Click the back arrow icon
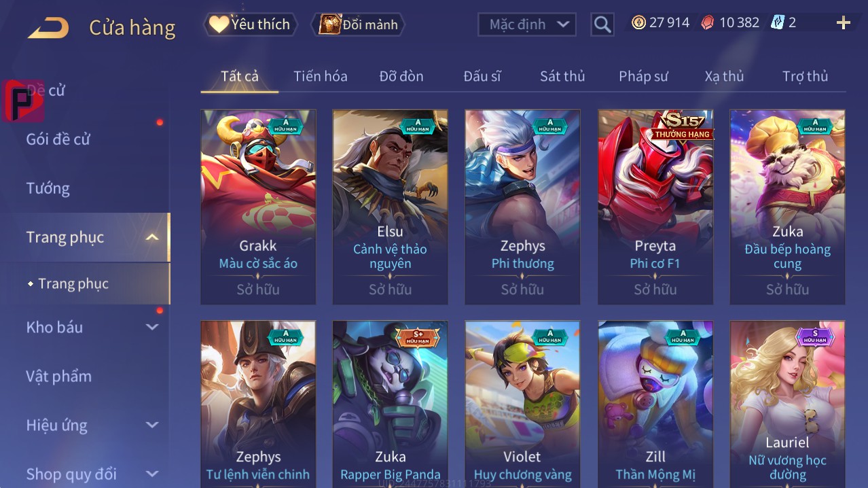The width and height of the screenshot is (868, 488). point(48,28)
